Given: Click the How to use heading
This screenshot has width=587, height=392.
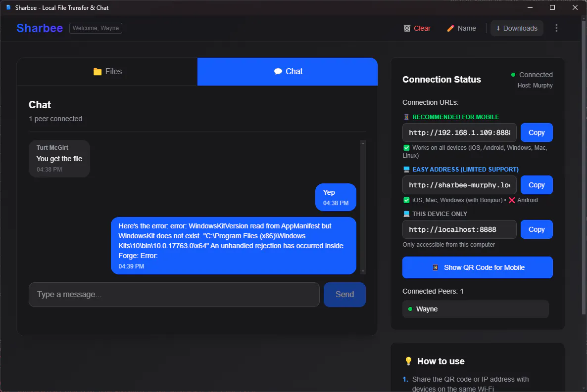Looking at the screenshot, I should pos(441,361).
